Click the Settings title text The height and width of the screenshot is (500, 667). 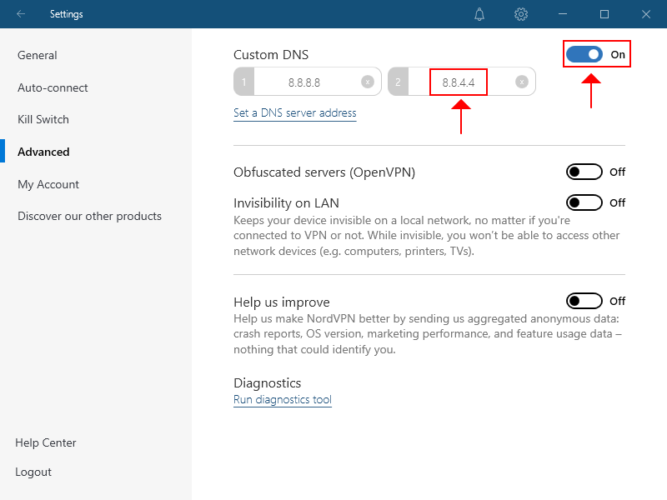(x=66, y=14)
